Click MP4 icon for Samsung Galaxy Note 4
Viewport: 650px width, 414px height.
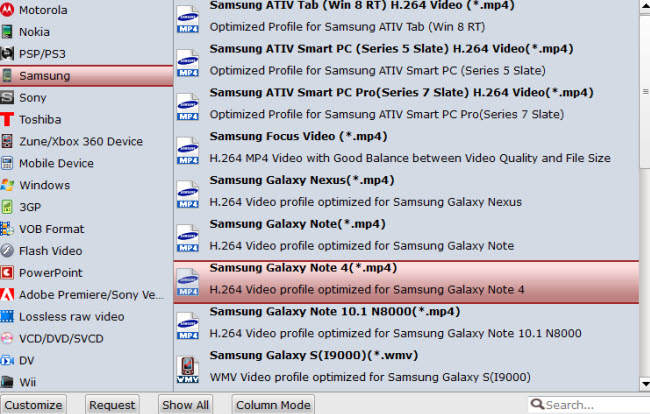[188, 282]
